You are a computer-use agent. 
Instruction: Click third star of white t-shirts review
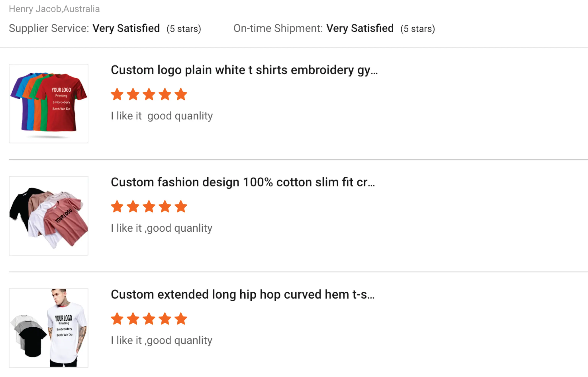pyautogui.click(x=149, y=95)
